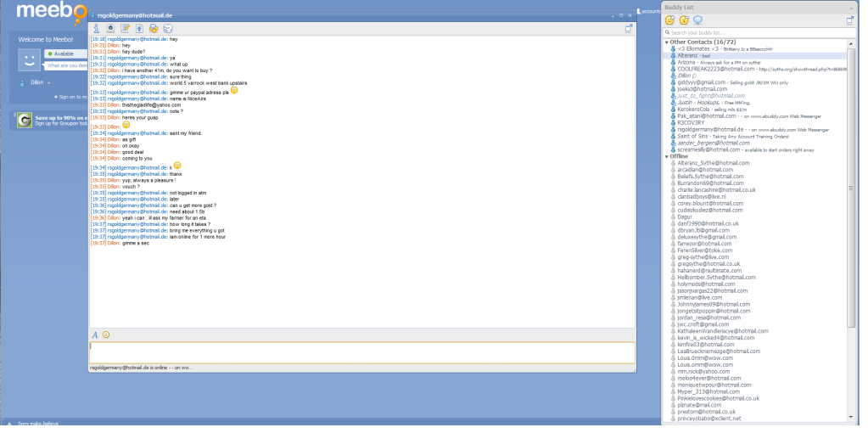Click the buddy list scroll up arrow
This screenshot has height=433, width=868.
click(851, 42)
